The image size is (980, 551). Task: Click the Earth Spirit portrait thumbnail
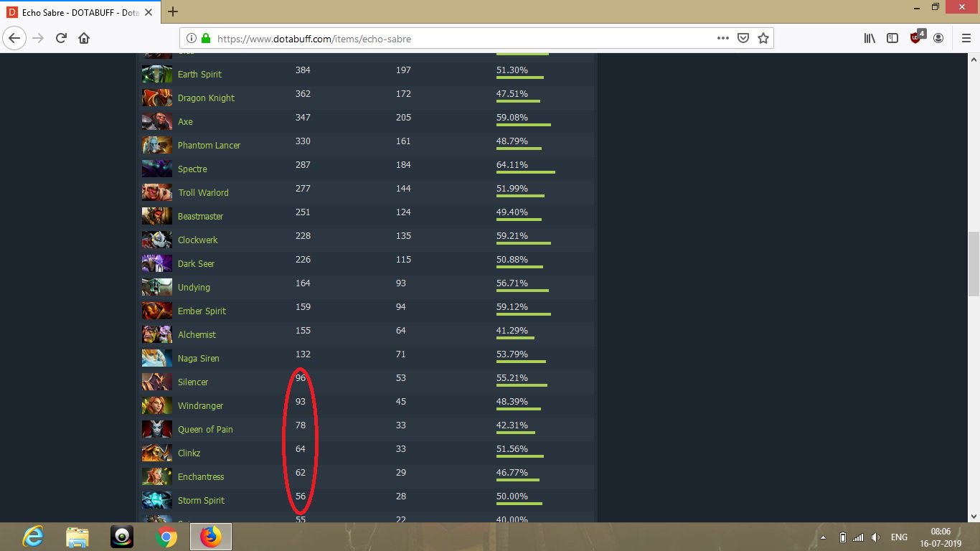coord(156,75)
